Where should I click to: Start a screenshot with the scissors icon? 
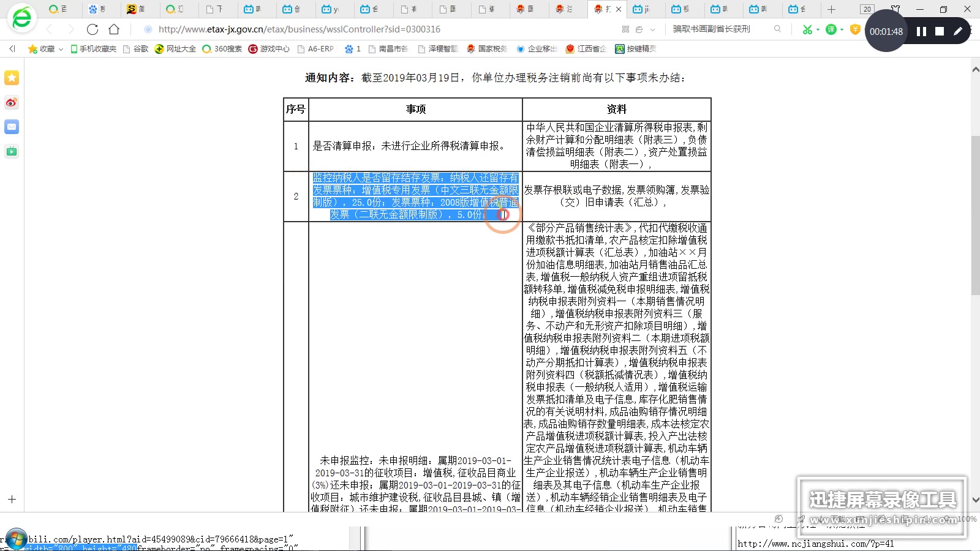click(x=807, y=29)
